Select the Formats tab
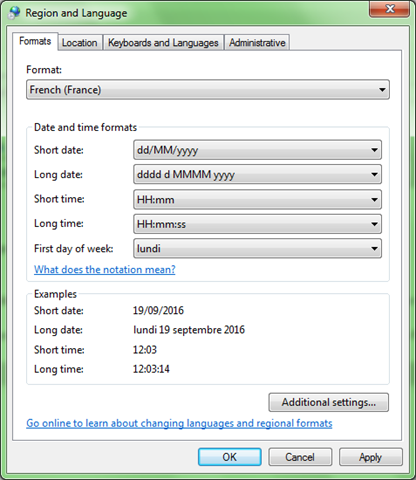 click(x=35, y=41)
